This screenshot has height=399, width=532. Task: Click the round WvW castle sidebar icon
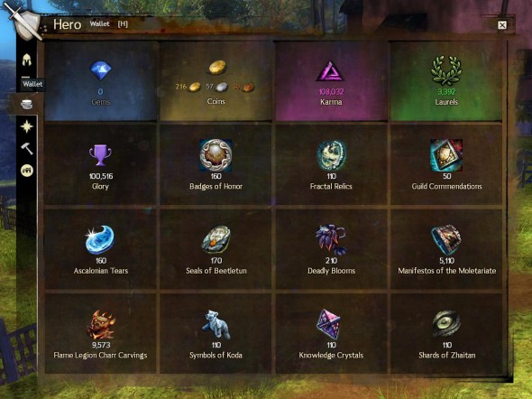pyautogui.click(x=27, y=171)
